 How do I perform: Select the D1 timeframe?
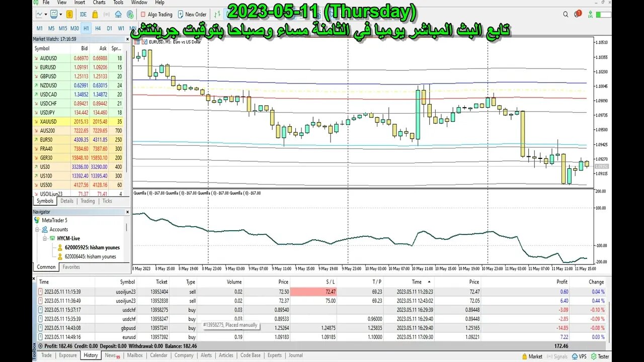(x=109, y=28)
